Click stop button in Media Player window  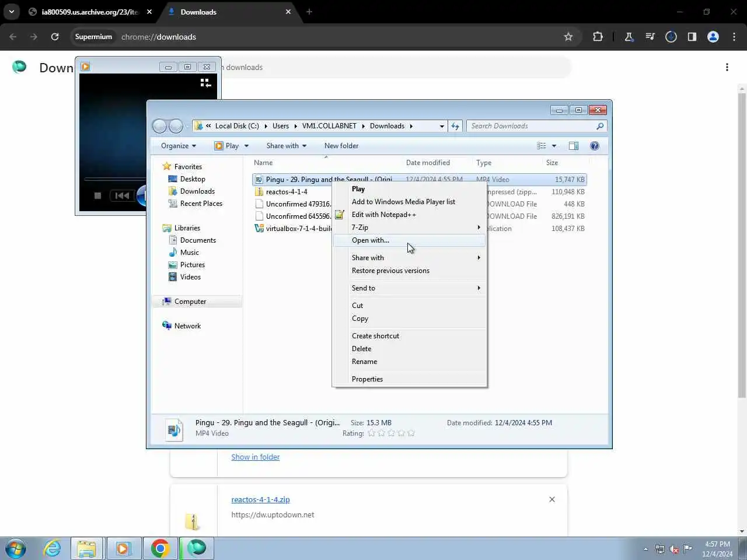97,196
